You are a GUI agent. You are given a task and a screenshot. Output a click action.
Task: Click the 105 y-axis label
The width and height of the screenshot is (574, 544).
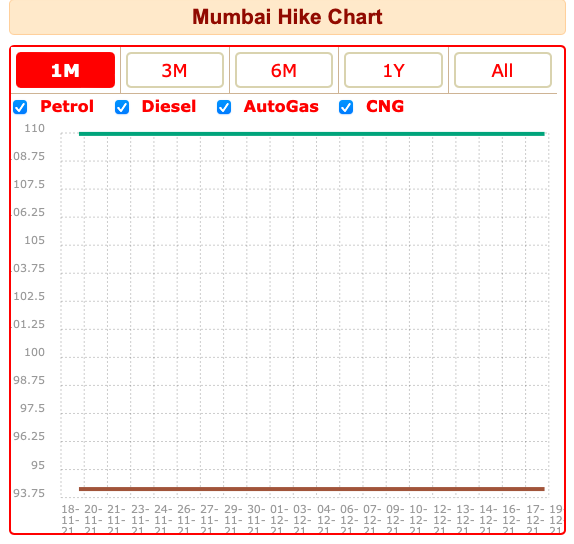[34, 240]
